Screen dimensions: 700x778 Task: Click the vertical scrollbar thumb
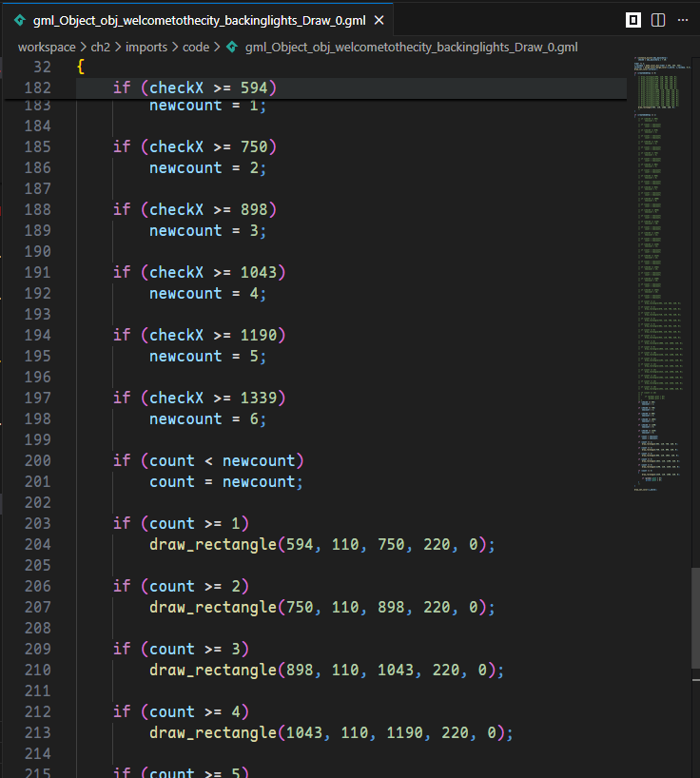click(695, 618)
